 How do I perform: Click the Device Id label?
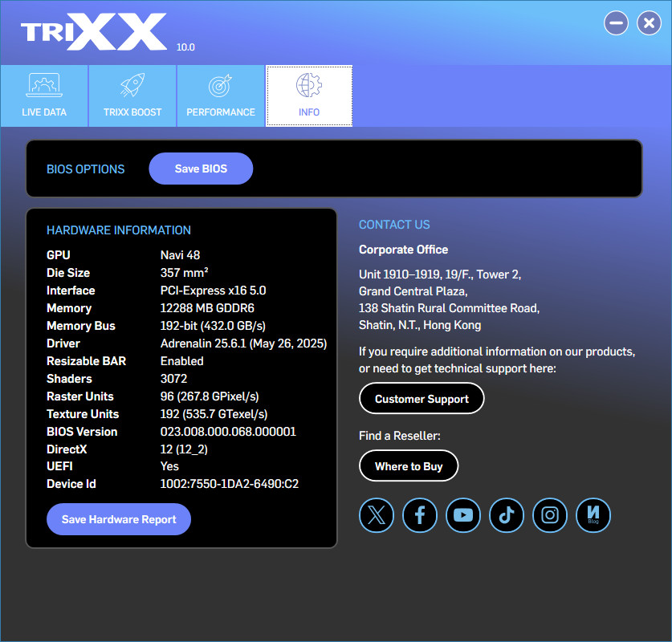[71, 484]
